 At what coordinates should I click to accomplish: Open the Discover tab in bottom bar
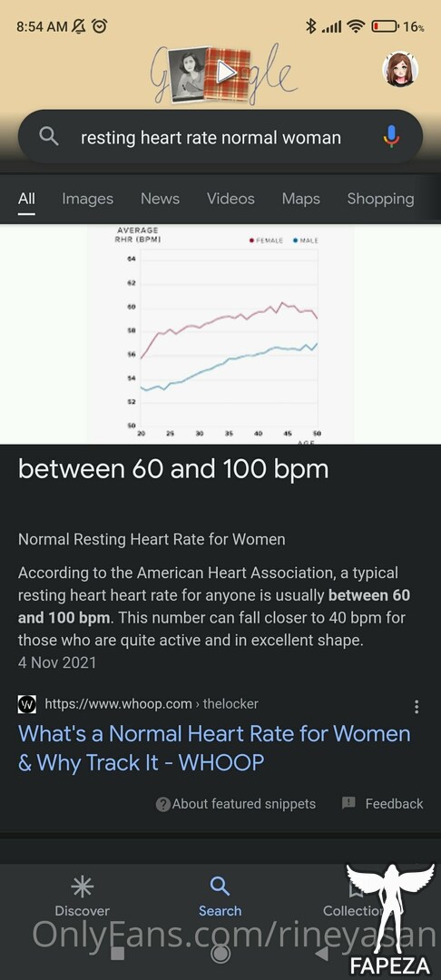[82, 897]
